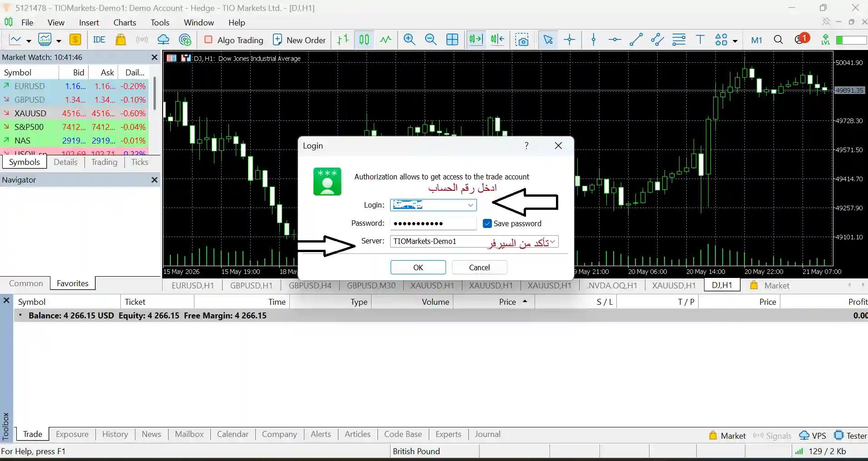
Task: Open the line chart type toolbar icon
Action: [x=15, y=40]
